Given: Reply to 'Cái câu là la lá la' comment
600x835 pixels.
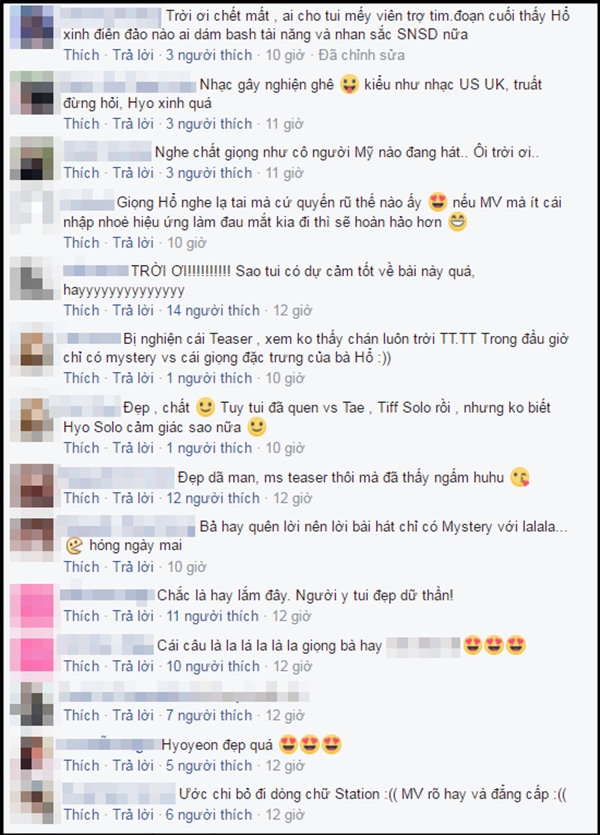Looking at the screenshot, I should [x=133, y=666].
